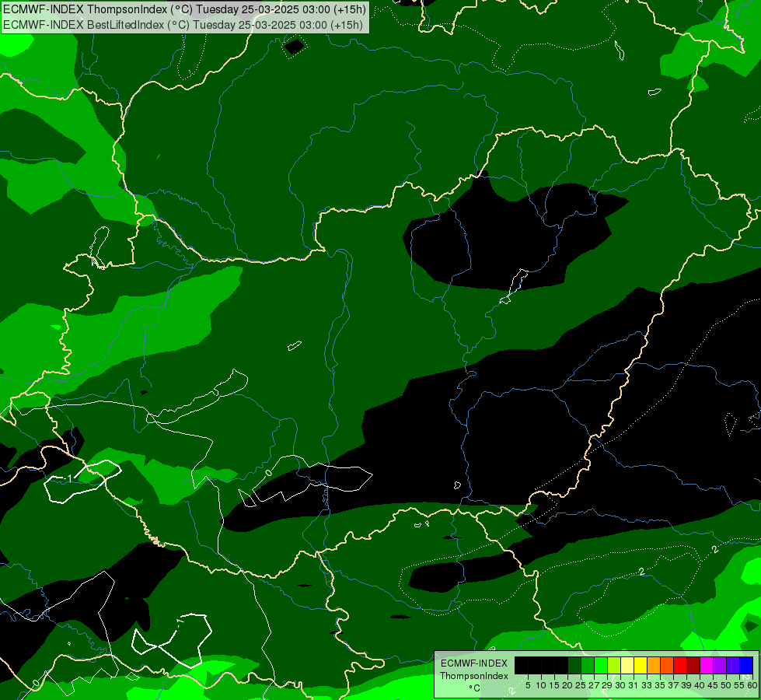Viewport: 761px width, 700px height.
Task: Select the bright red 37–39 legend swatch
Action: coord(680,666)
